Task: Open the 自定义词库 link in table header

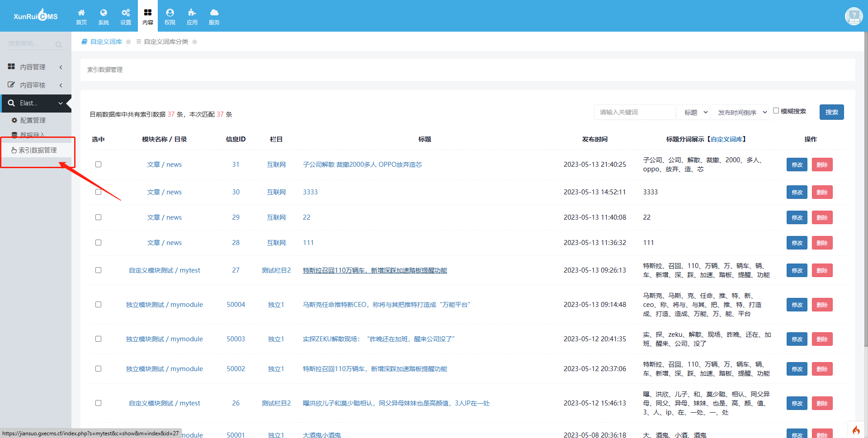Action: point(726,139)
